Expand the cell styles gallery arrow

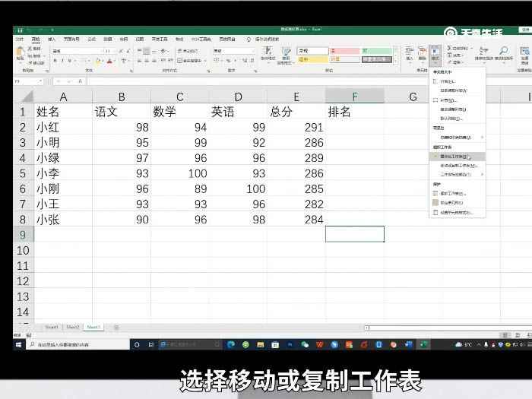tap(396, 62)
